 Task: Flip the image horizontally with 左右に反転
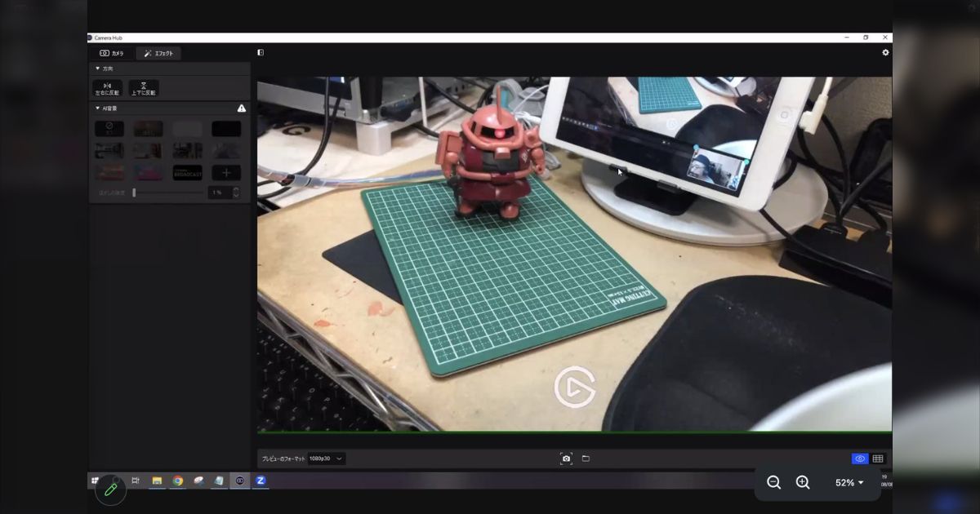tap(108, 88)
